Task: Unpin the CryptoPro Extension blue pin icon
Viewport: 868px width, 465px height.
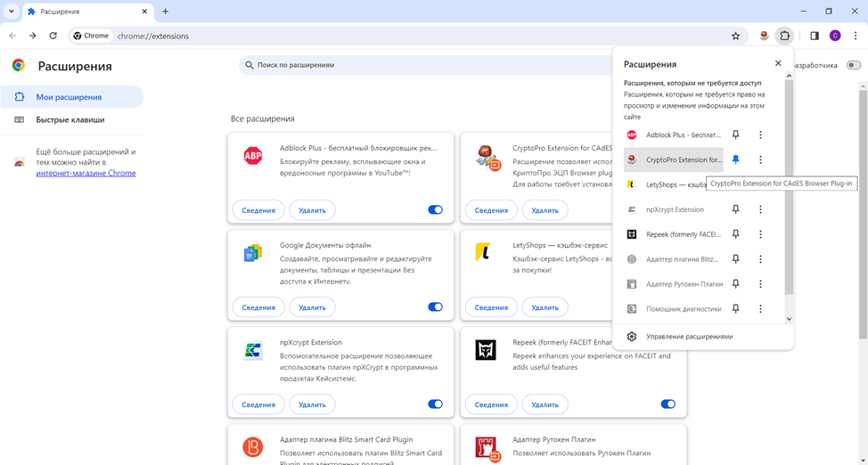Action: coord(735,159)
